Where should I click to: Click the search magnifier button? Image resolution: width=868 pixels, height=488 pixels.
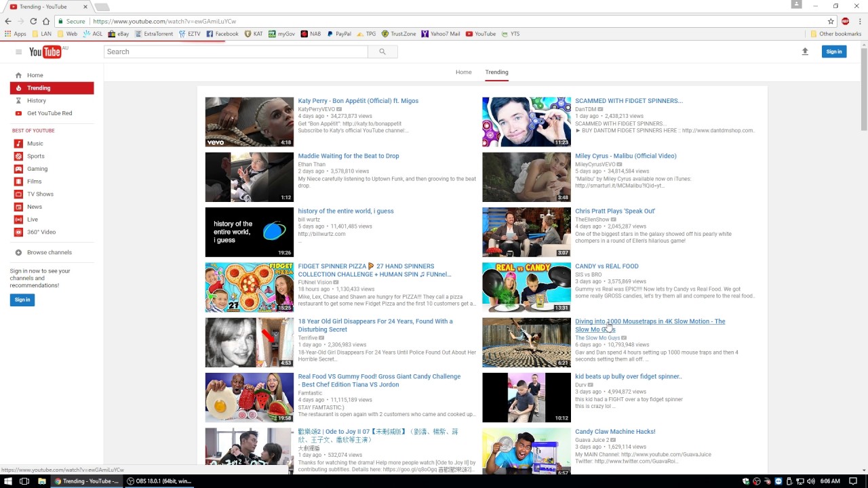(382, 52)
